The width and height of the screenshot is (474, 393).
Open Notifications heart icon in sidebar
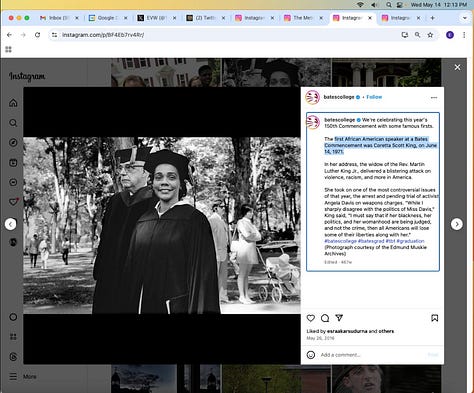pyautogui.click(x=13, y=202)
